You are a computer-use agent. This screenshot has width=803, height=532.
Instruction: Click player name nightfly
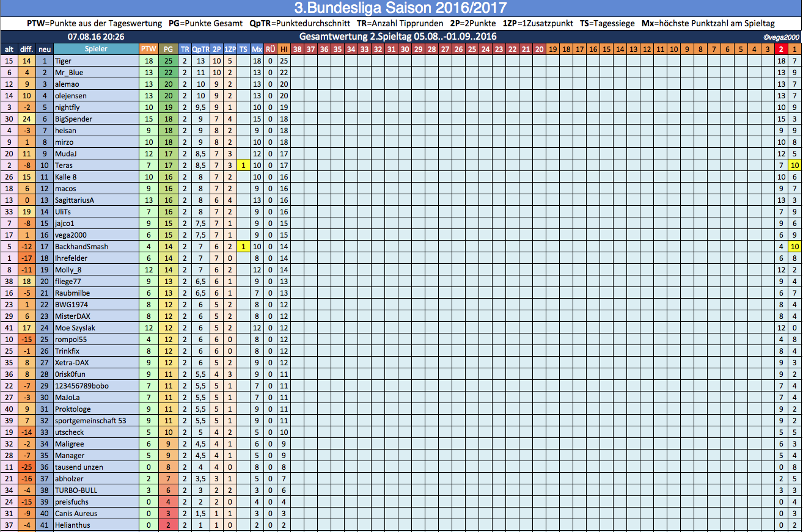click(x=68, y=107)
